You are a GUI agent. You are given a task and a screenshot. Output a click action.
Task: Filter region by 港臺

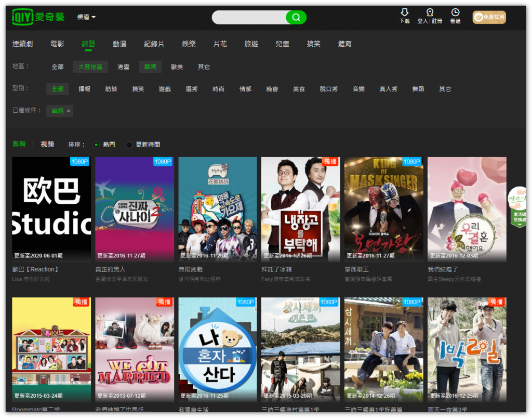[x=124, y=67]
